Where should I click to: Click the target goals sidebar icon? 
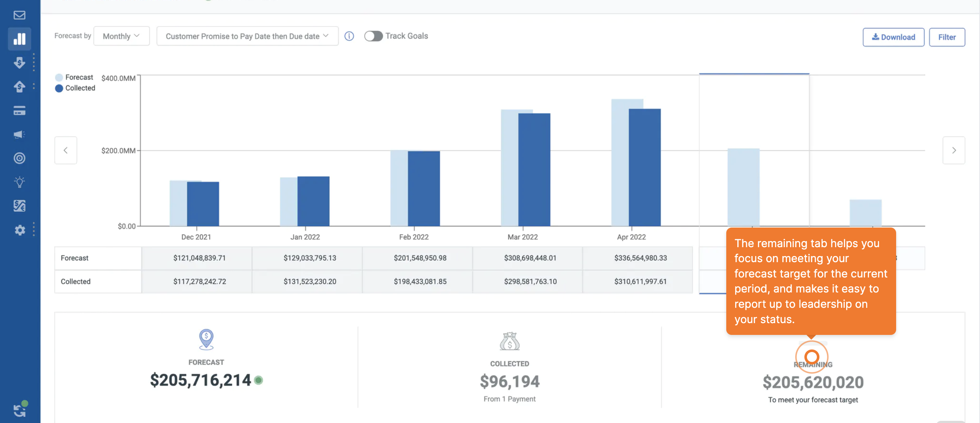pos(19,158)
